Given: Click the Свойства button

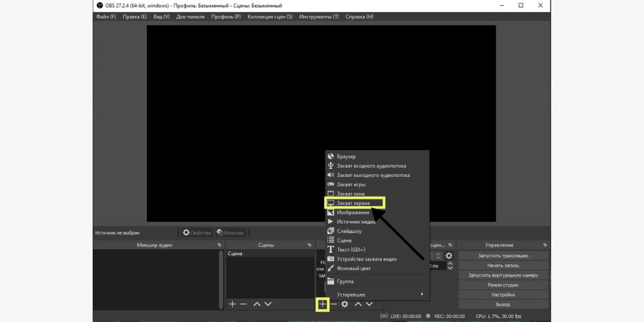Looking at the screenshot, I should coord(196,232).
